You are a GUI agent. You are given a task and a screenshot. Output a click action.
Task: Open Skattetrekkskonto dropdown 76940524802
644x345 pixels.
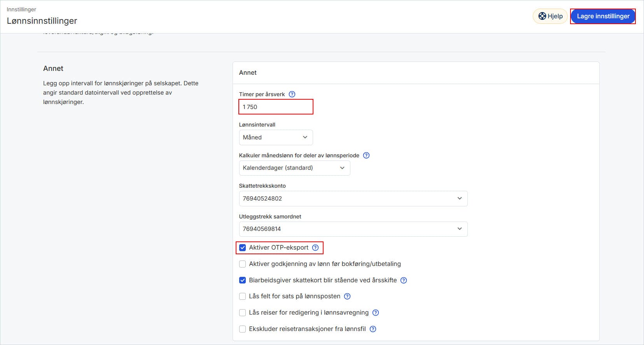pos(353,199)
